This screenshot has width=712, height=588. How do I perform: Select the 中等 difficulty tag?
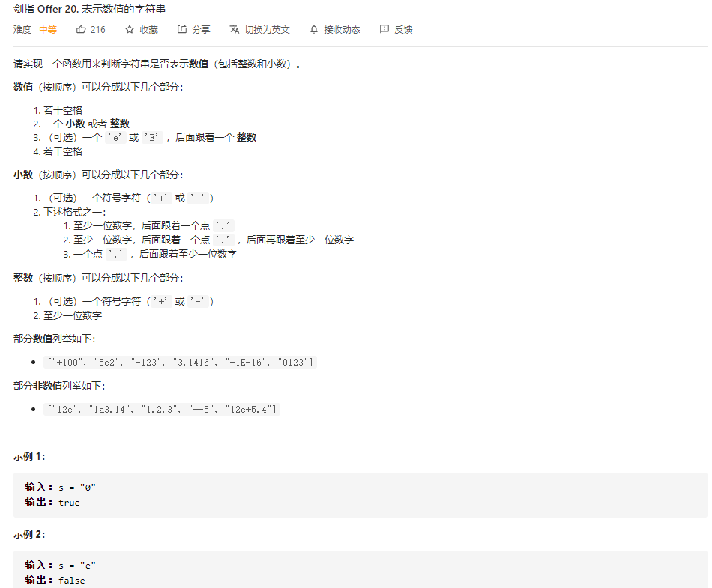tap(46, 29)
